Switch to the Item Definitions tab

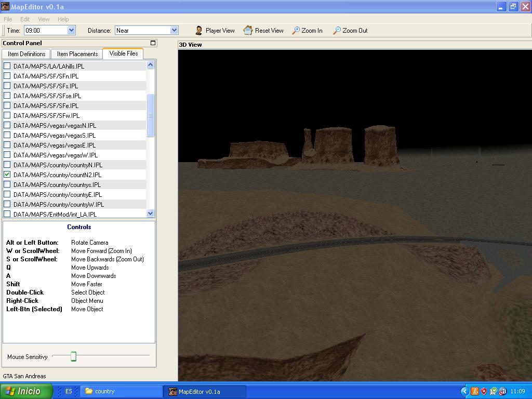(26, 54)
